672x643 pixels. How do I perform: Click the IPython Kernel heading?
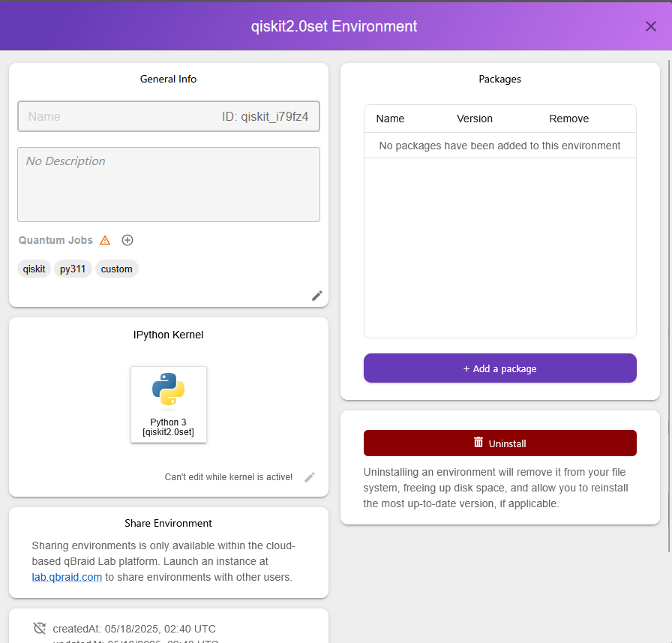[x=169, y=335]
